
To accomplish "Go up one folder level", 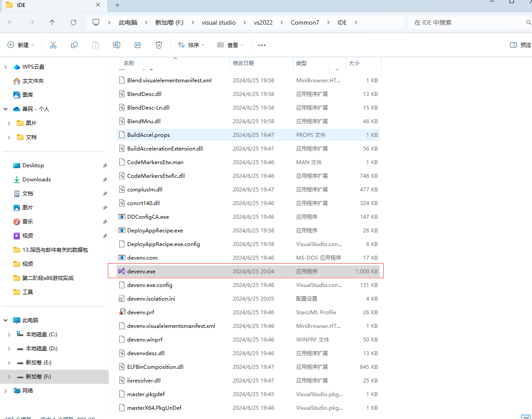I will pos(52,22).
